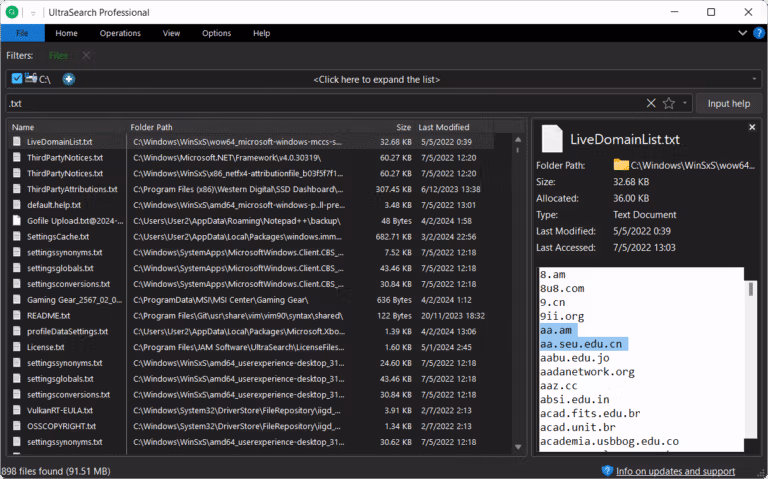The image size is (768, 479).
Task: Click file icon of Gofile Upload.txt row
Action: [x=17, y=220]
